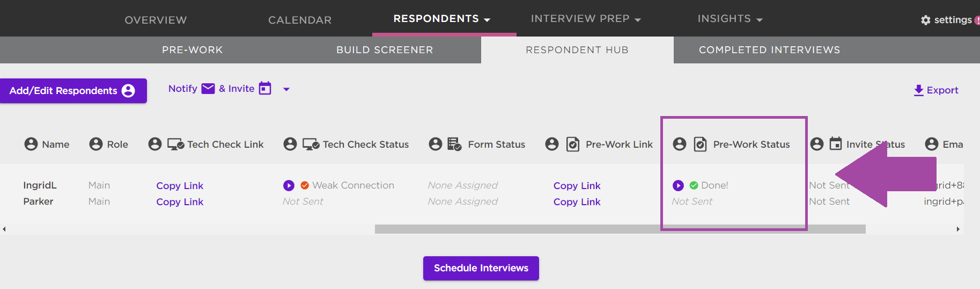Play IngridL's Done pre-work recording
The width and height of the screenshot is (980, 289).
pos(678,185)
